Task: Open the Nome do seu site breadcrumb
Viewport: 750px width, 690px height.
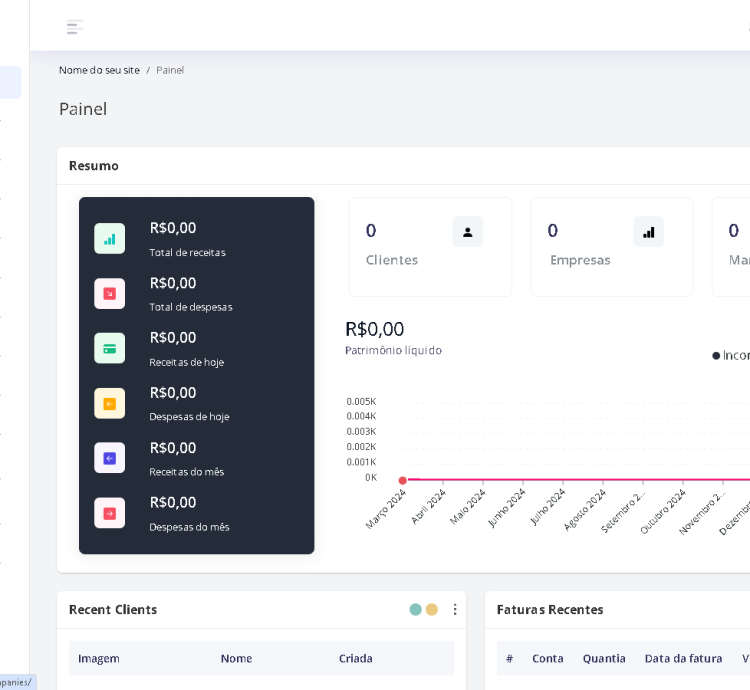Action: click(99, 70)
